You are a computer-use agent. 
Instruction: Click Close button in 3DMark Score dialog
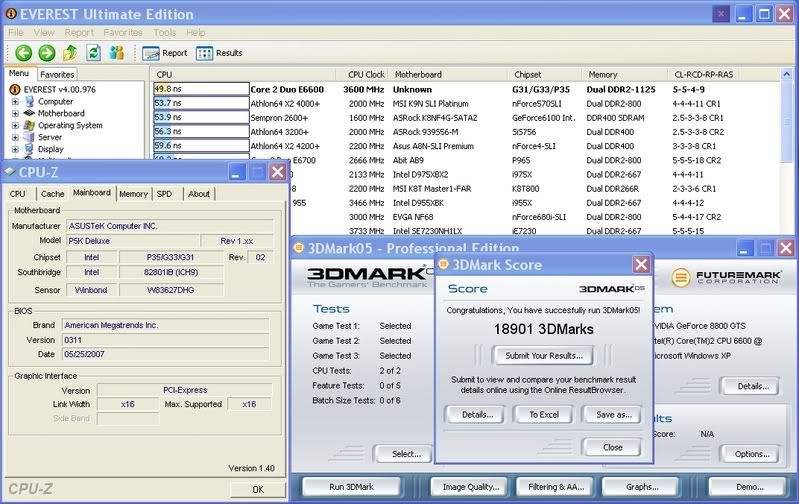pos(612,447)
